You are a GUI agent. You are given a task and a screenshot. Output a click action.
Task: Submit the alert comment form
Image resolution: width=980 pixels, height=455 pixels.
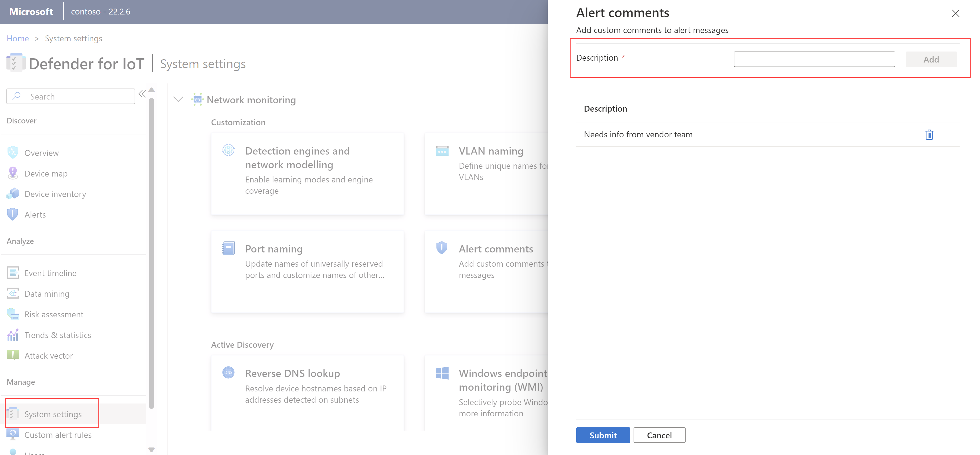tap(601, 435)
